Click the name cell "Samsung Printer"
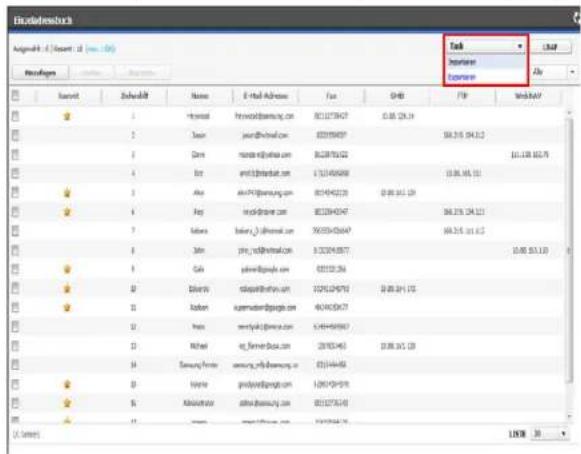Viewport: 581px width, 454px height. click(199, 365)
